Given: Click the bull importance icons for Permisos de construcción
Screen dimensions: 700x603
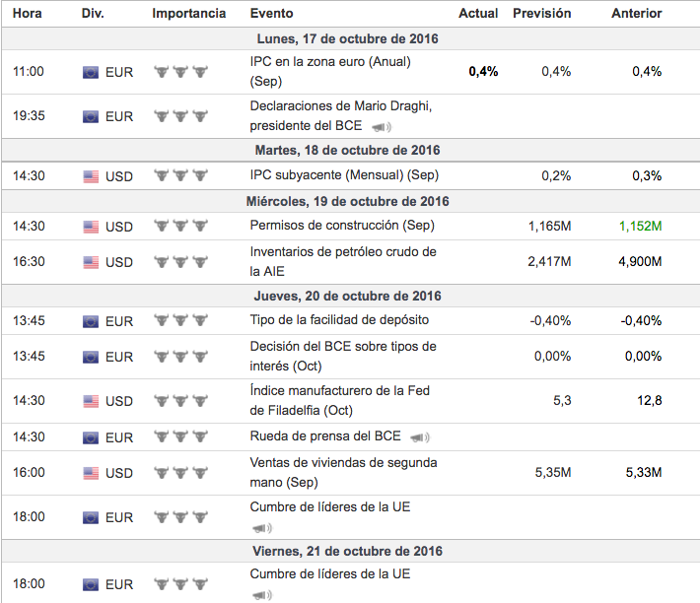Looking at the screenshot, I should pyautogui.click(x=181, y=226).
